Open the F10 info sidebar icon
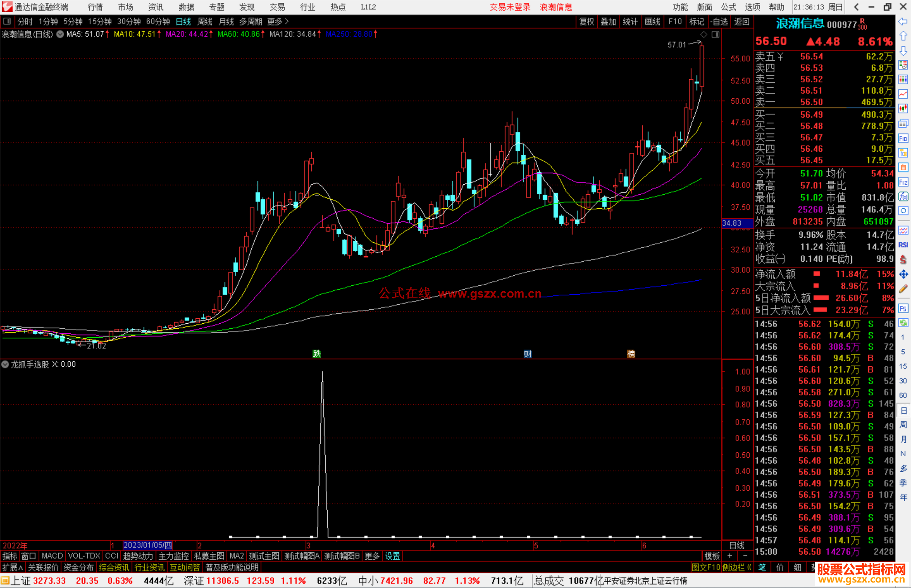911x588 pixels. (903, 138)
